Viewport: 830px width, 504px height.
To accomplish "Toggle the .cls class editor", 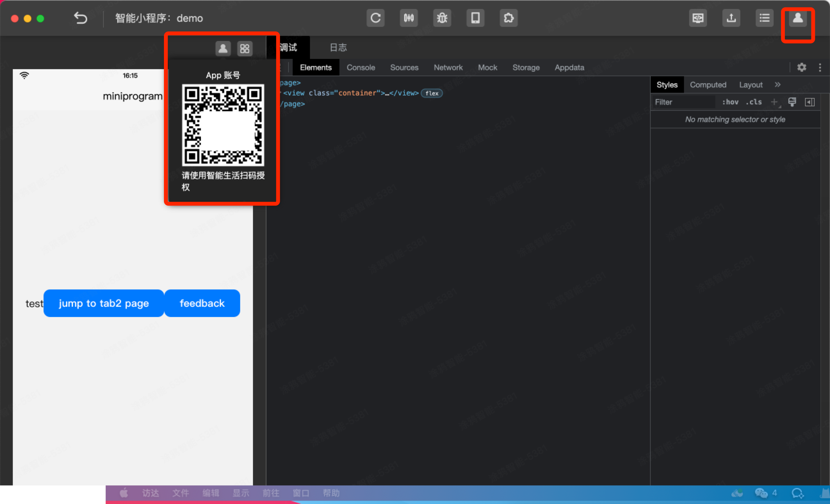I will [753, 102].
